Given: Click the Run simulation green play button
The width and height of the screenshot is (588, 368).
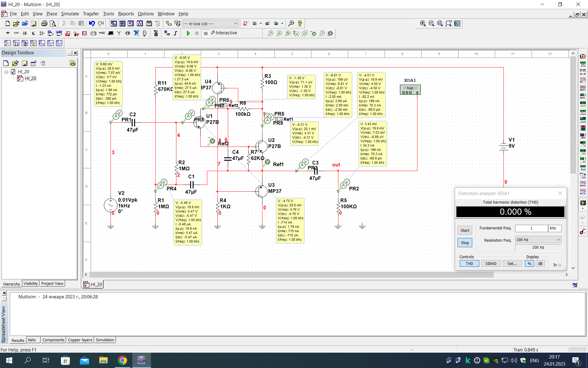Looking at the screenshot, I should (x=188, y=33).
